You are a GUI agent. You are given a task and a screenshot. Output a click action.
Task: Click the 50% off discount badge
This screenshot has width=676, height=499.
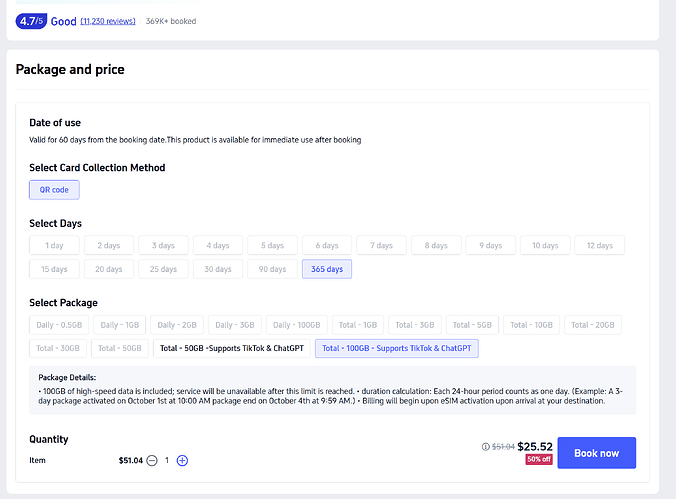(539, 459)
